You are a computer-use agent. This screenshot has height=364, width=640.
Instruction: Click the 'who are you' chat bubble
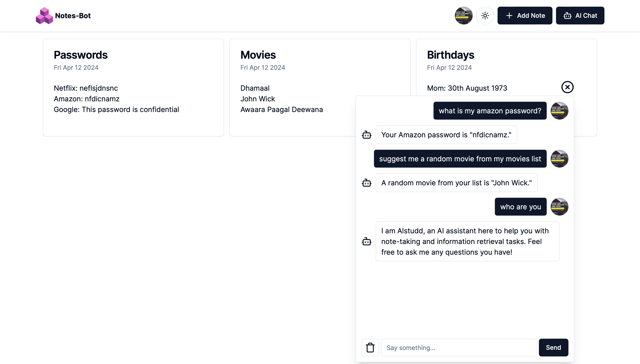tap(520, 206)
